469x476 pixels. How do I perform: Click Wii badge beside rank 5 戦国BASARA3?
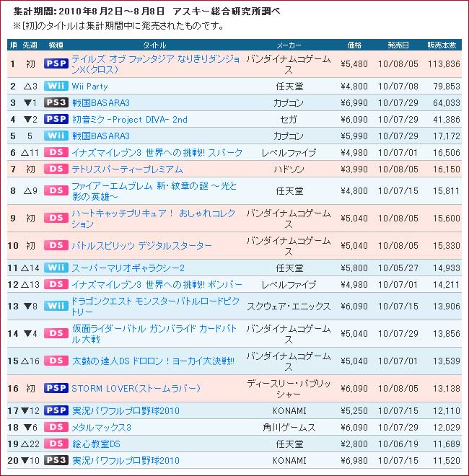pos(56,136)
